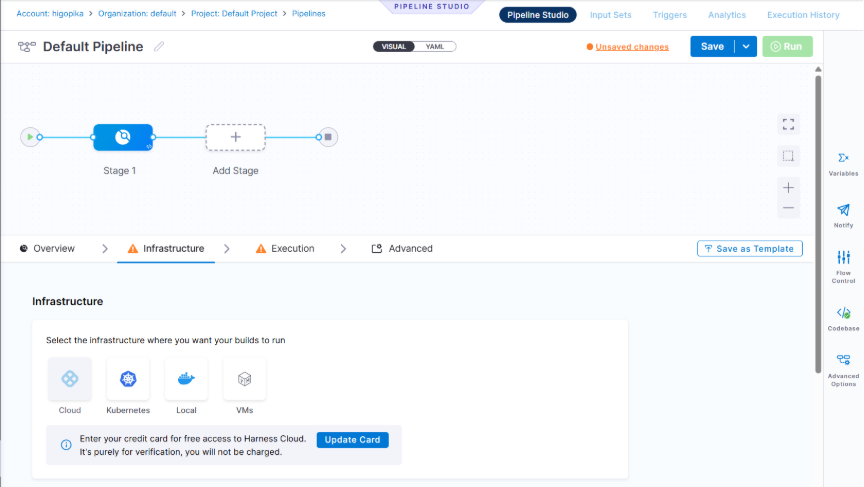Run the pipeline
The width and height of the screenshot is (864, 487).
787,47
